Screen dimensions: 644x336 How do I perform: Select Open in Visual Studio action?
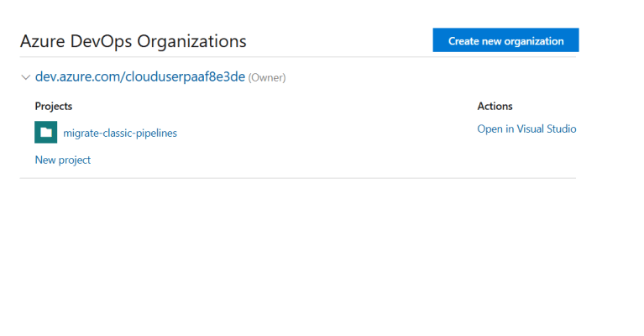point(526,129)
